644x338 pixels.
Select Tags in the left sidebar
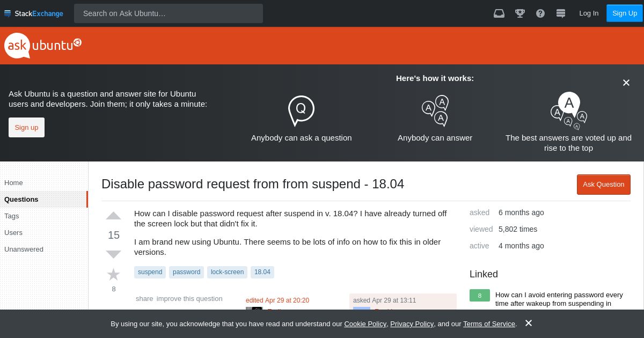12,216
